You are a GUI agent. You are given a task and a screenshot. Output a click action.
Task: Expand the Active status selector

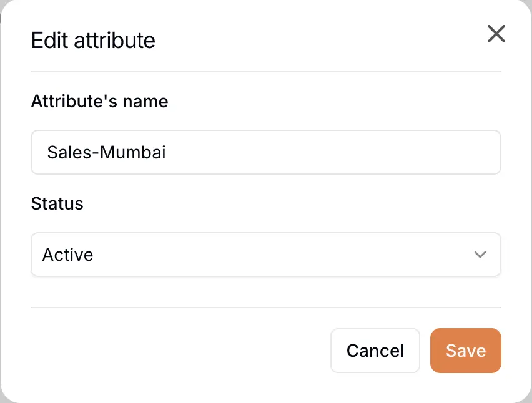pyautogui.click(x=266, y=255)
